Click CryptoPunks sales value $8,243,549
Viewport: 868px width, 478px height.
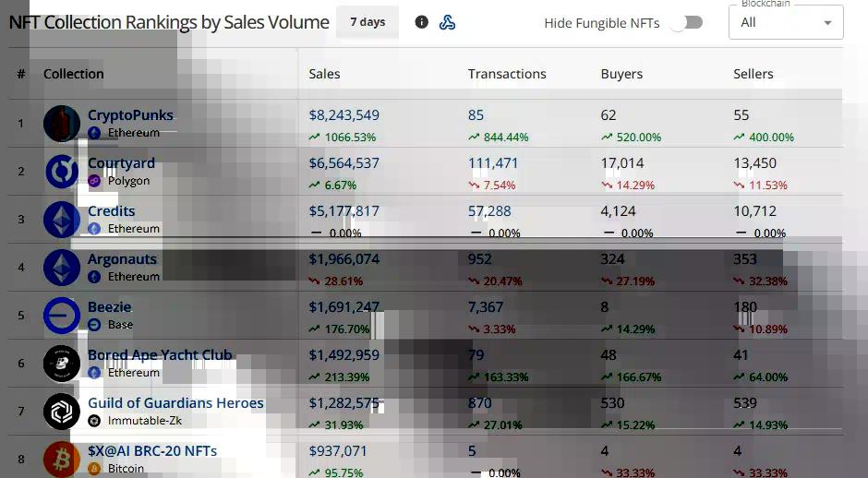[x=344, y=115]
